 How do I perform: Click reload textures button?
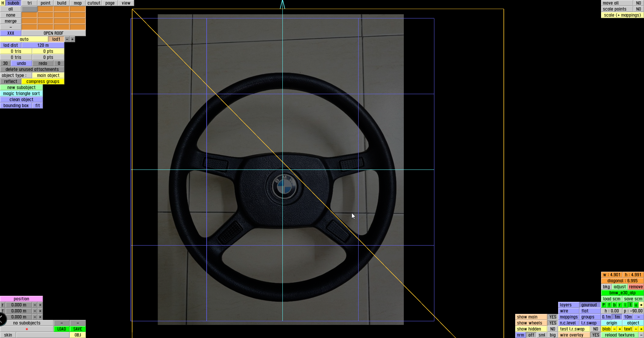(620, 335)
